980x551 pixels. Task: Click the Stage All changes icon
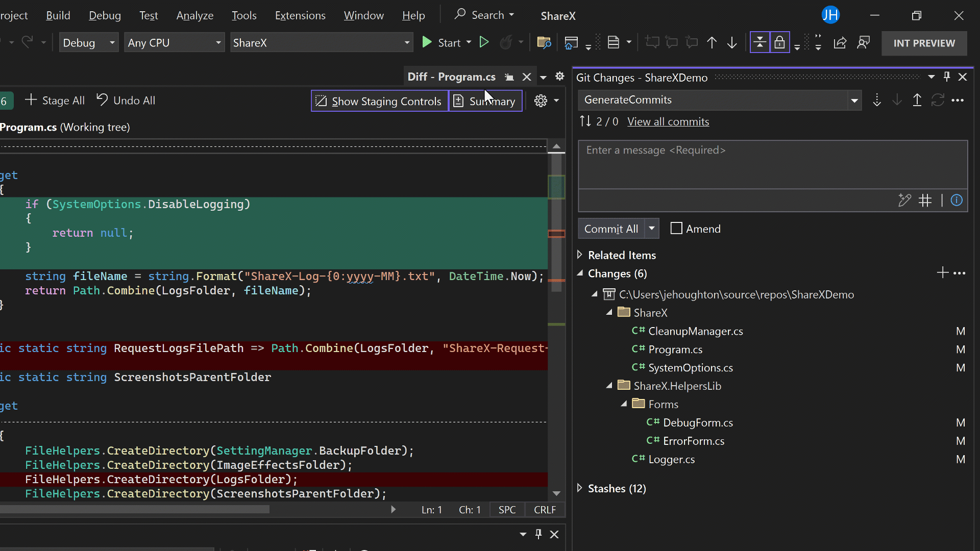(x=32, y=99)
